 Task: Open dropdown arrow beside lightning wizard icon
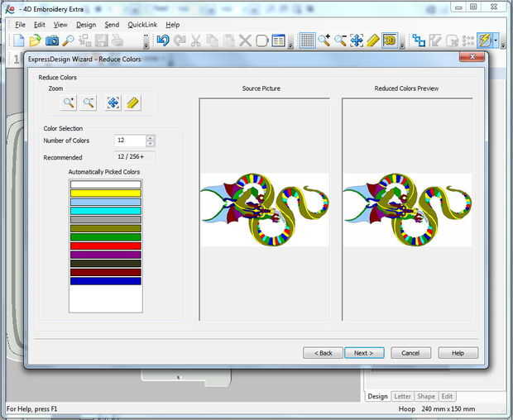tap(496, 41)
